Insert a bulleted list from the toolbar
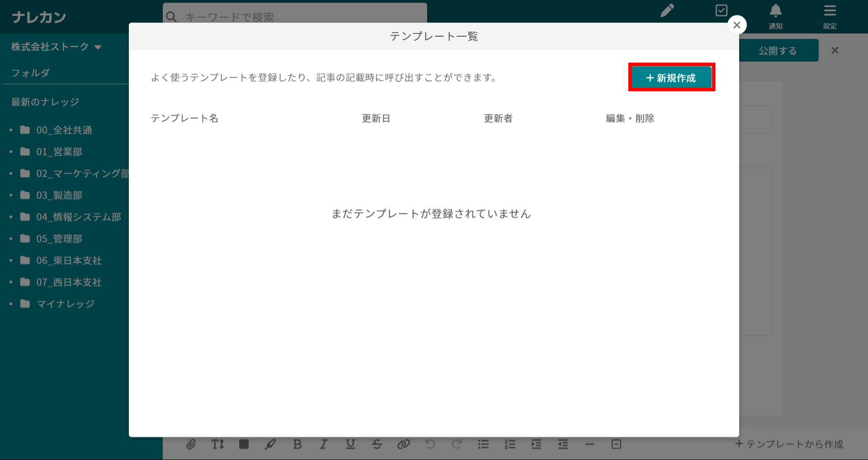 point(483,444)
